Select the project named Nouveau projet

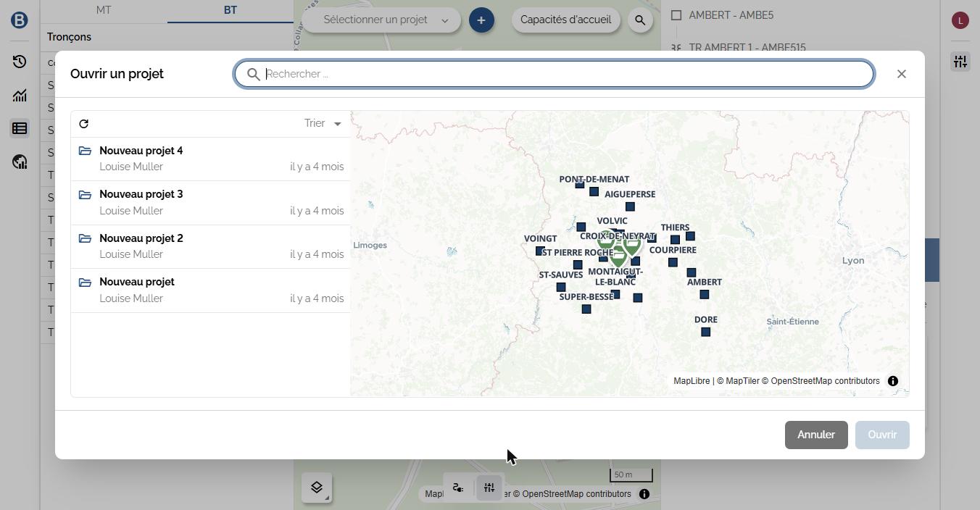point(210,290)
